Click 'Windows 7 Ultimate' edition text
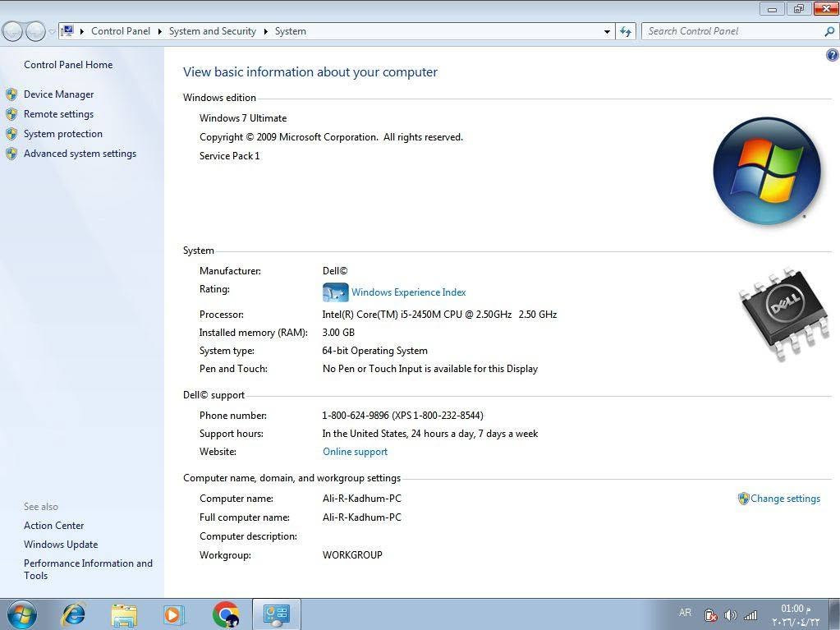840x630 pixels. coord(243,118)
